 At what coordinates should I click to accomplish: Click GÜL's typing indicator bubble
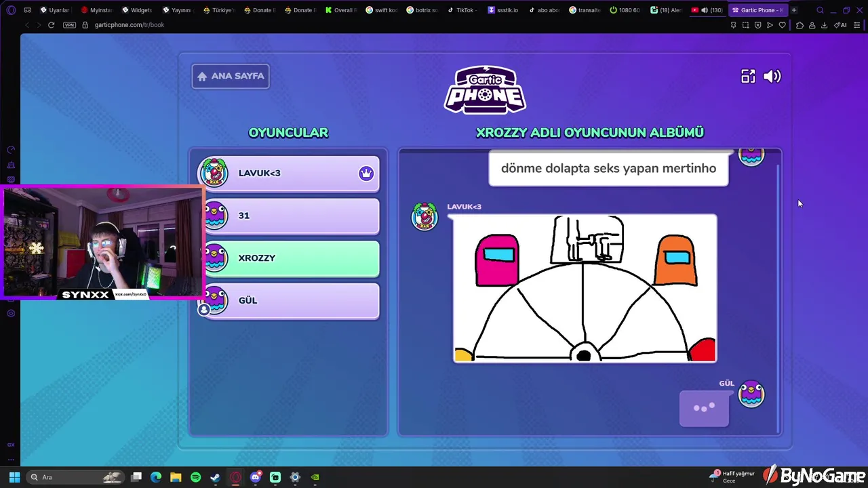click(x=704, y=408)
